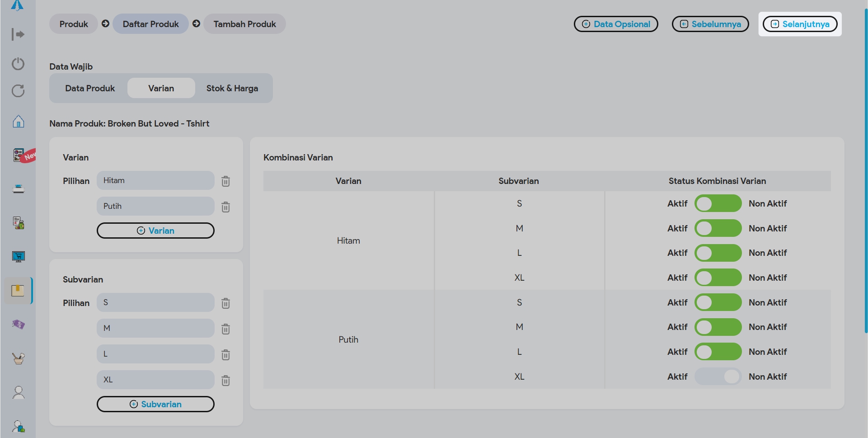868x438 pixels.
Task: Click the power logout icon in sidebar
Action: click(x=18, y=64)
